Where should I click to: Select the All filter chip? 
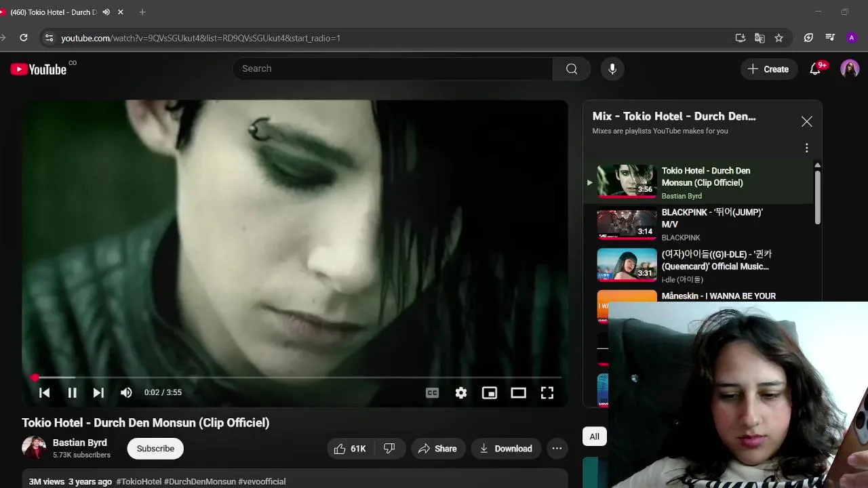click(595, 436)
